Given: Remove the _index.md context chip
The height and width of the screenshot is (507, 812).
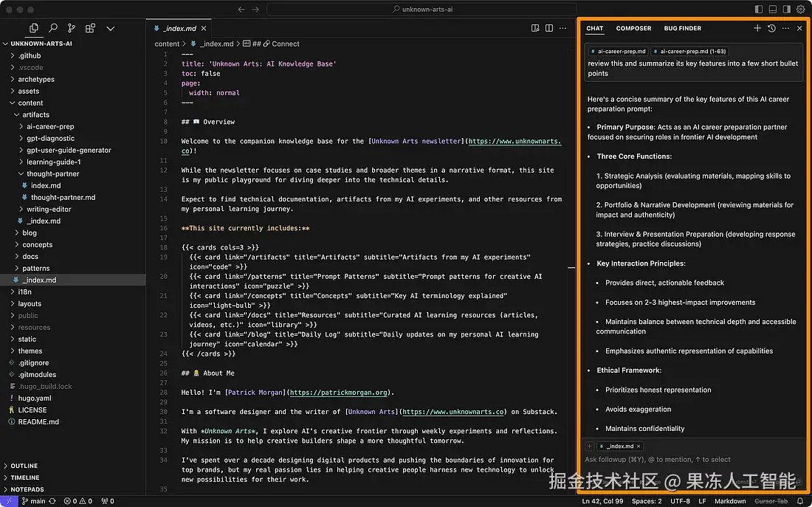Looking at the screenshot, I should (639, 446).
